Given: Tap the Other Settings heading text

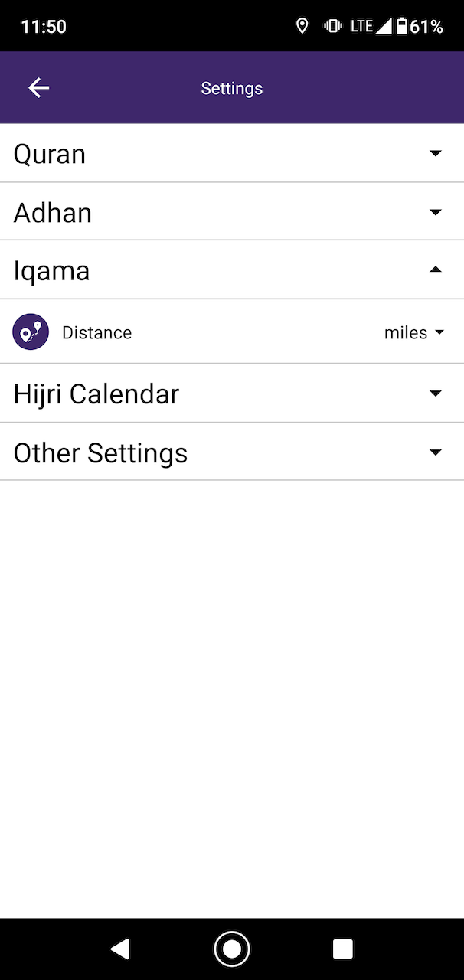Looking at the screenshot, I should click(x=100, y=452).
